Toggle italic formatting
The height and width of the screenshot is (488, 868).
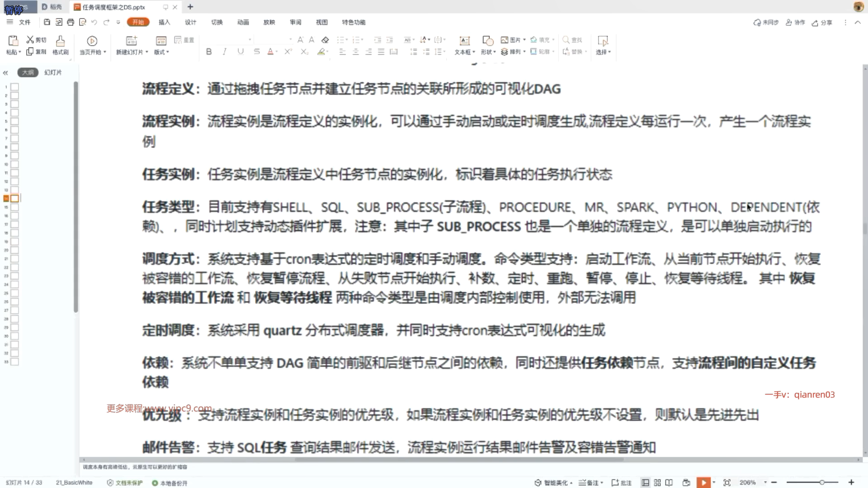[x=225, y=52]
